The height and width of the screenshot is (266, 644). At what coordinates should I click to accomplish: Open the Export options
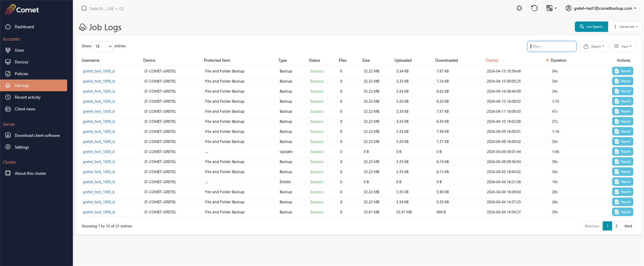click(593, 46)
